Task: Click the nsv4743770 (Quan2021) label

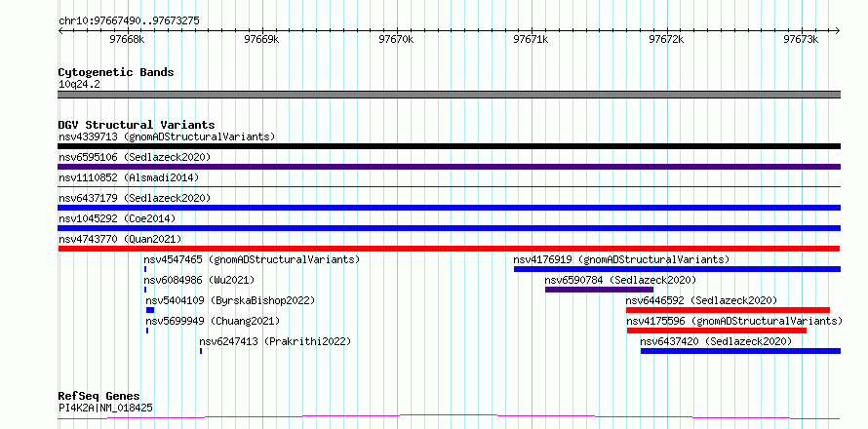Action: (120, 239)
